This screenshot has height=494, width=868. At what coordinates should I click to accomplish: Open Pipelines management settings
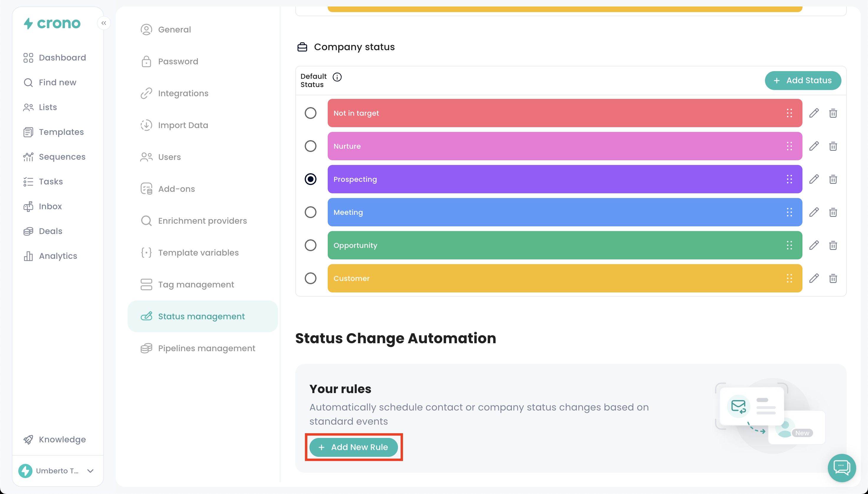pyautogui.click(x=206, y=348)
